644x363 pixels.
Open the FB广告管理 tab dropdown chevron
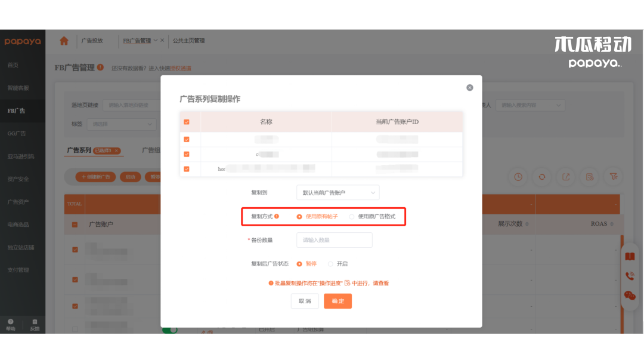(x=156, y=41)
